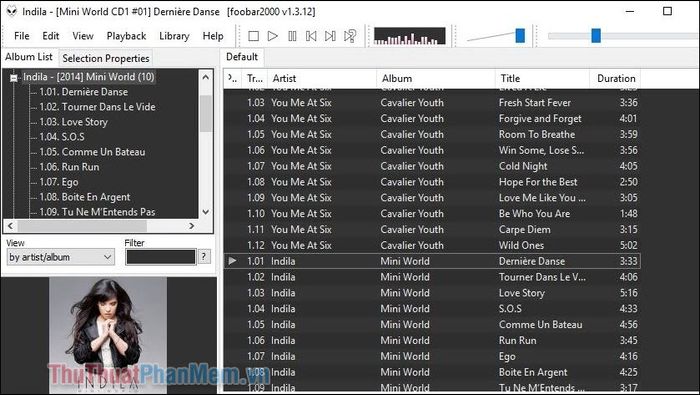Skip to the next track
Image resolution: width=700 pixels, height=395 pixels.
pos(330,36)
